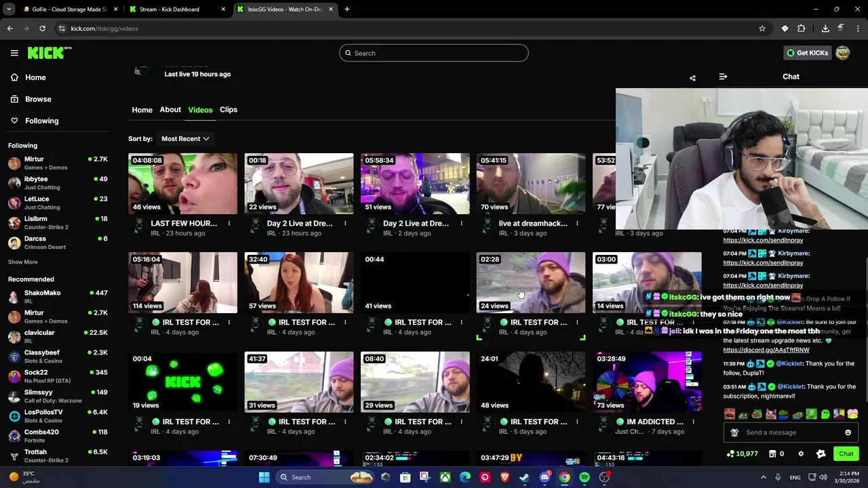Open discord.gg link in chat
868x488 pixels.
click(x=766, y=350)
